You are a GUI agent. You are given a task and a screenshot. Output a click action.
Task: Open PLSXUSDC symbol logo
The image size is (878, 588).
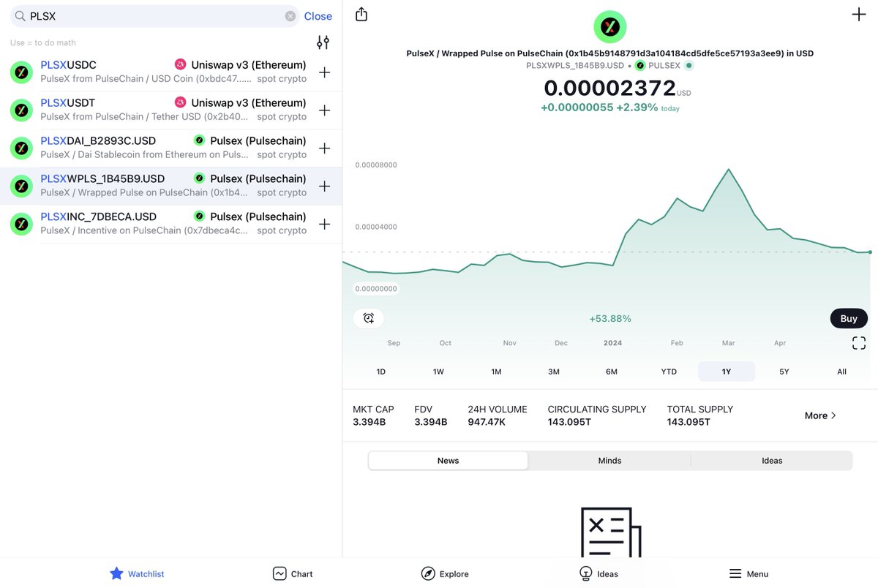tap(22, 72)
